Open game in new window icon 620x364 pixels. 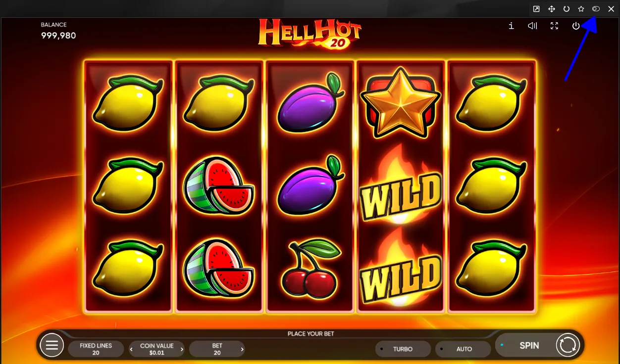(536, 9)
